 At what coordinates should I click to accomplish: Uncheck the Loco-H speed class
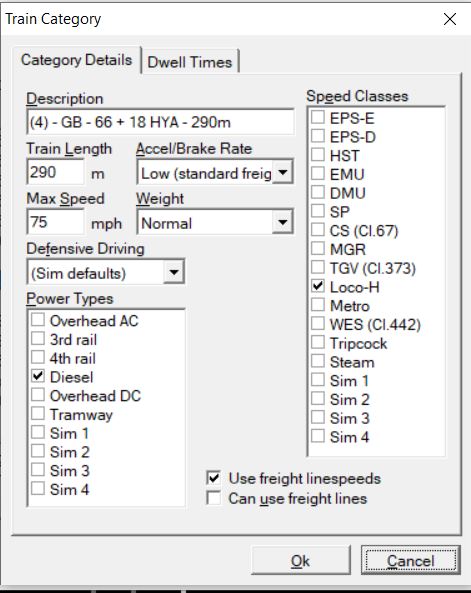(318, 286)
